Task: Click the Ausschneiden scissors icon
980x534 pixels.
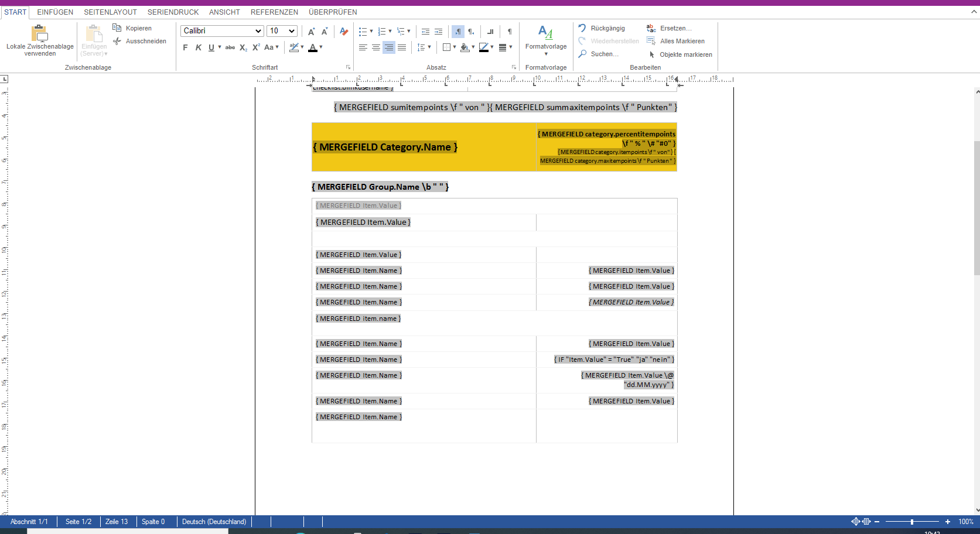Action: tap(117, 41)
